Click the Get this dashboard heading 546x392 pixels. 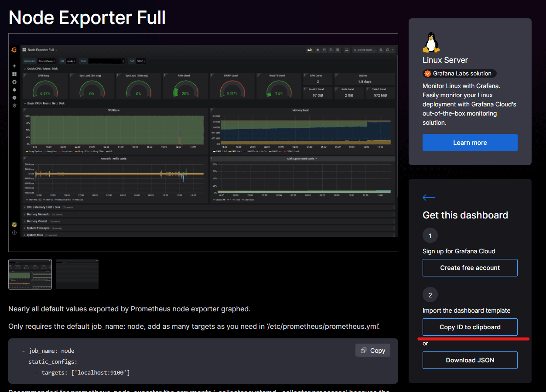[465, 215]
